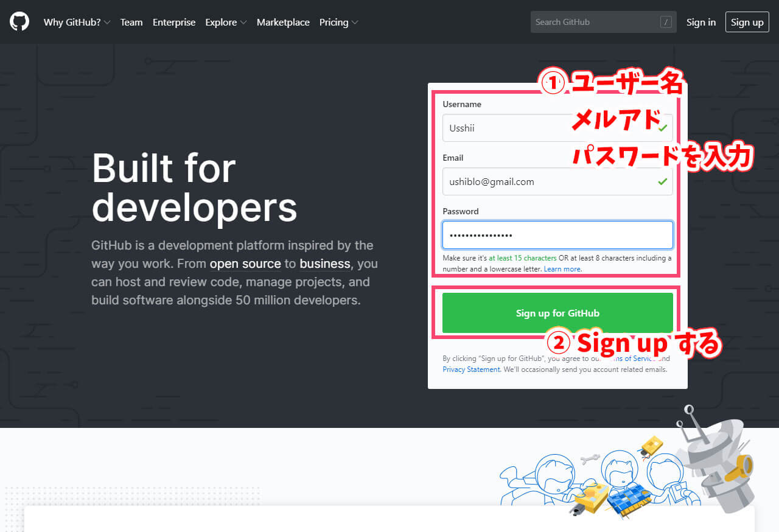Viewport: 779px width, 532px height.
Task: Expand the Pricing dropdown
Action: click(x=338, y=22)
